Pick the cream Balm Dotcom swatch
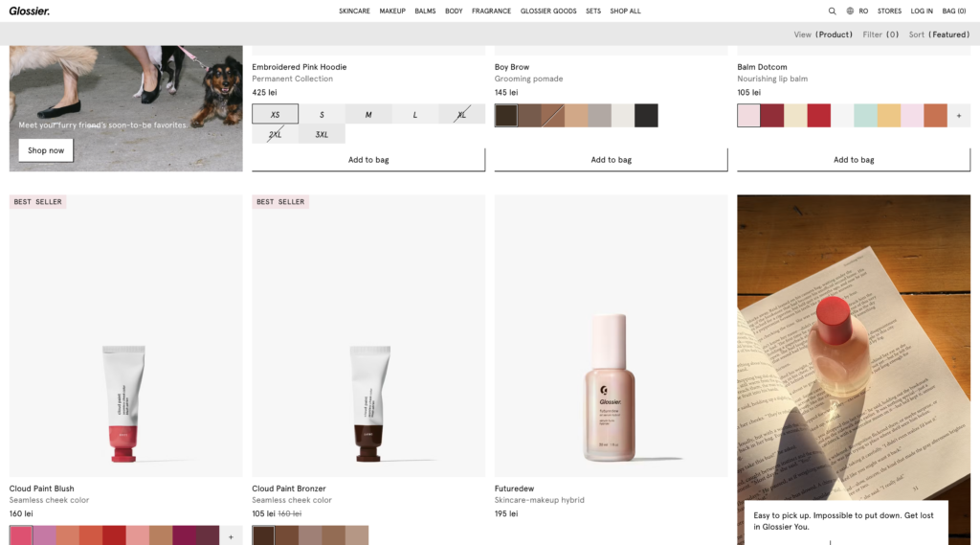Viewport: 980px width, 545px height. pos(795,116)
